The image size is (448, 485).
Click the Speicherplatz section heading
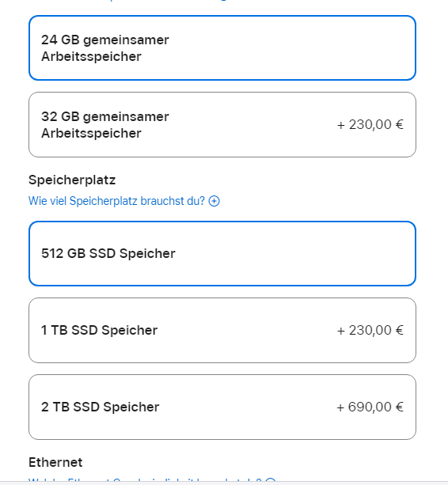pyautogui.click(x=72, y=180)
